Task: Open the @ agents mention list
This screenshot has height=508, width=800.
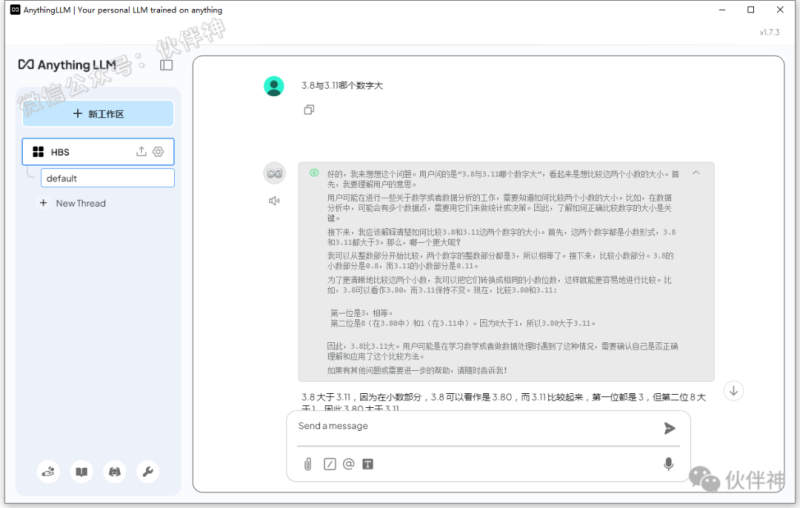Action: point(349,464)
